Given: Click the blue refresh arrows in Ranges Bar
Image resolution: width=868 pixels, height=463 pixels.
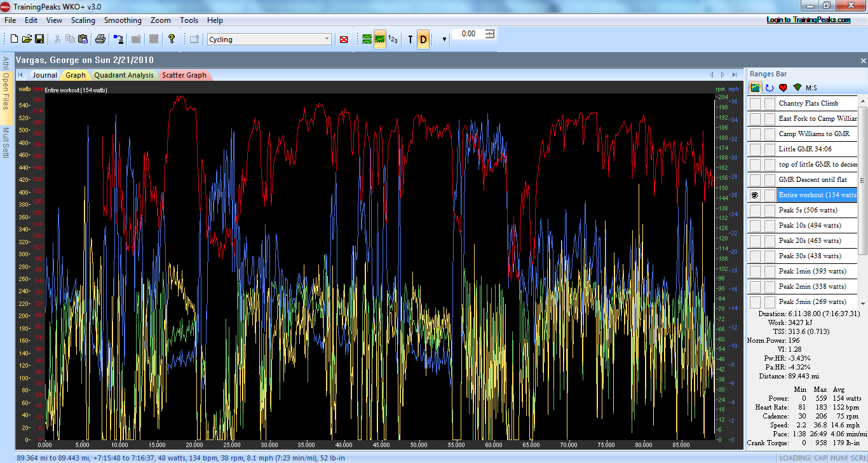Looking at the screenshot, I should pyautogui.click(x=770, y=88).
